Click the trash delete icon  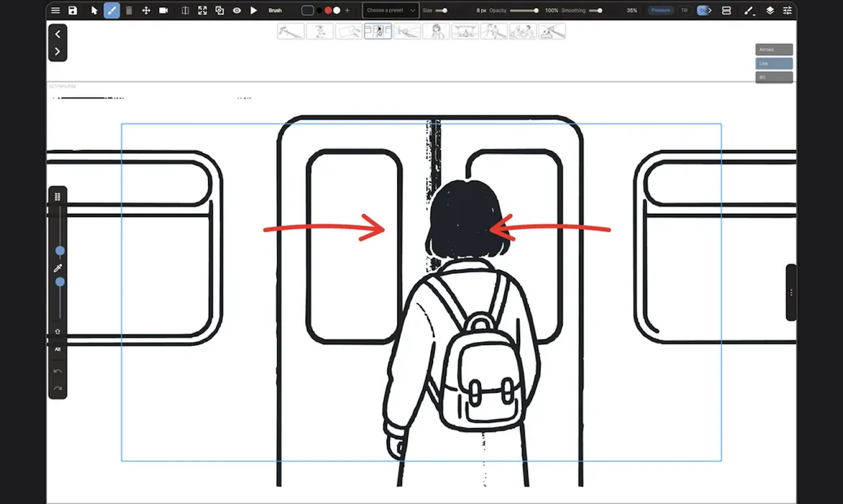[129, 11]
